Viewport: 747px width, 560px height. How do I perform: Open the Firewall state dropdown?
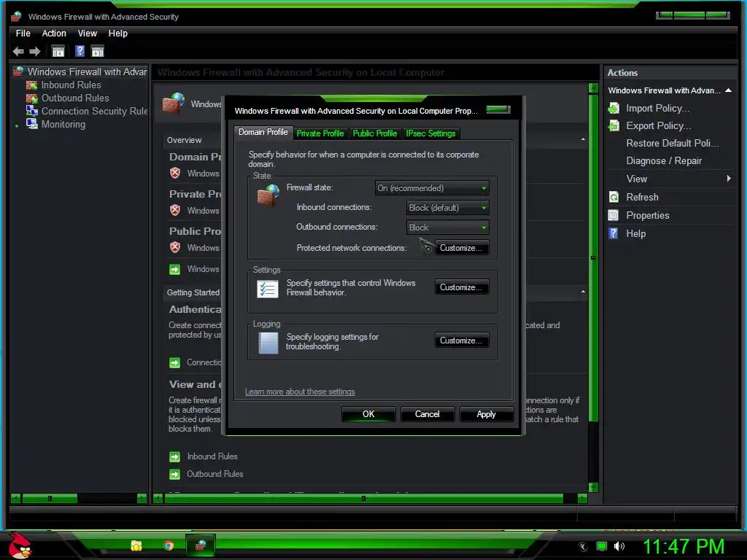click(432, 188)
